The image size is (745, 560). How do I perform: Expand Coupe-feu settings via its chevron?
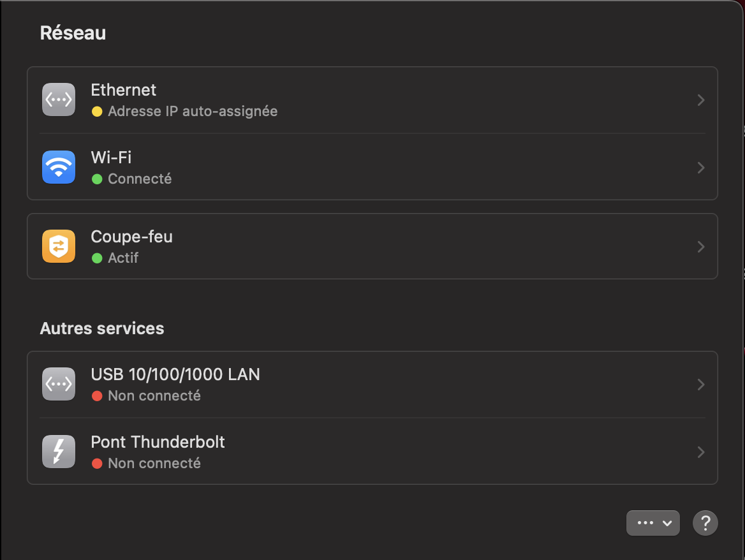(701, 247)
